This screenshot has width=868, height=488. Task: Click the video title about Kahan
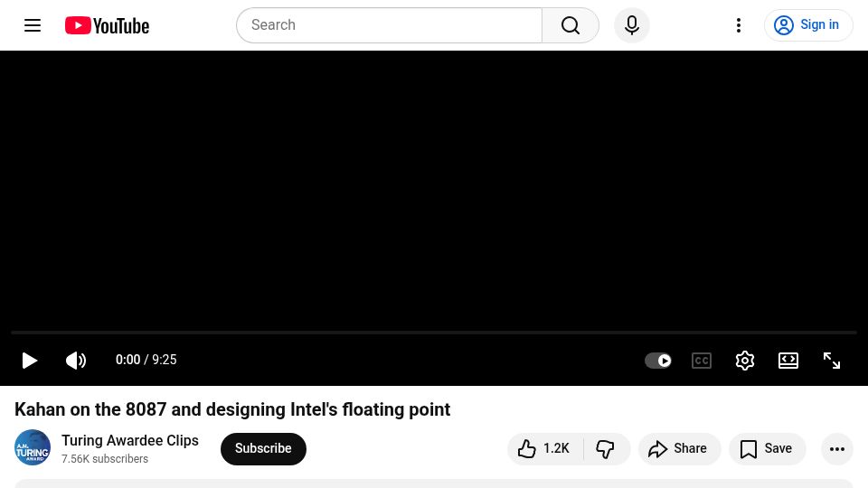[232, 409]
